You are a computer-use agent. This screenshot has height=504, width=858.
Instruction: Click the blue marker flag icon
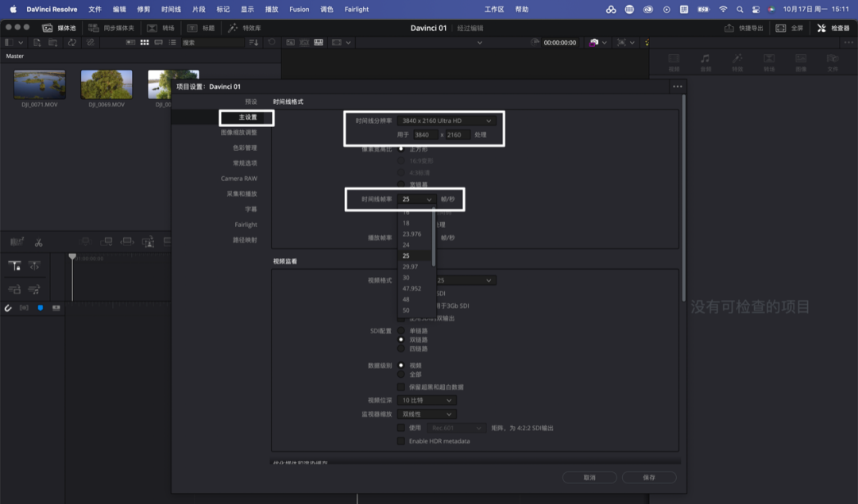40,308
